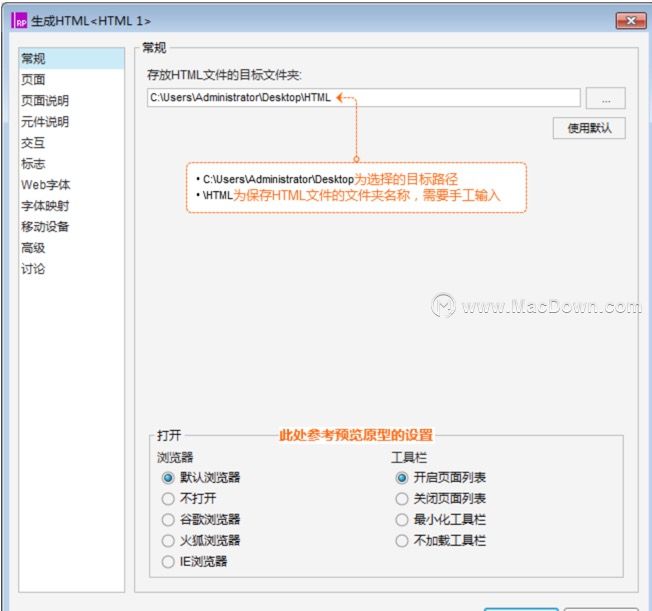The image size is (652, 611).
Task: Select the 火狐浏览器 radio option
Action: pyautogui.click(x=168, y=541)
